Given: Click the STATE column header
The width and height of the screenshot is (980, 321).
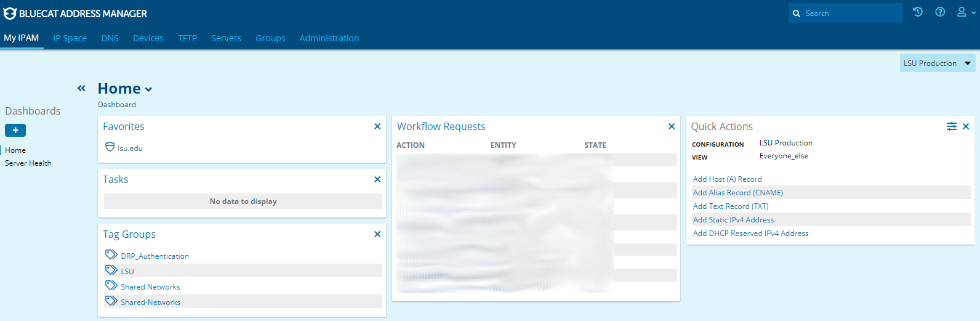Looking at the screenshot, I should tap(595, 145).
